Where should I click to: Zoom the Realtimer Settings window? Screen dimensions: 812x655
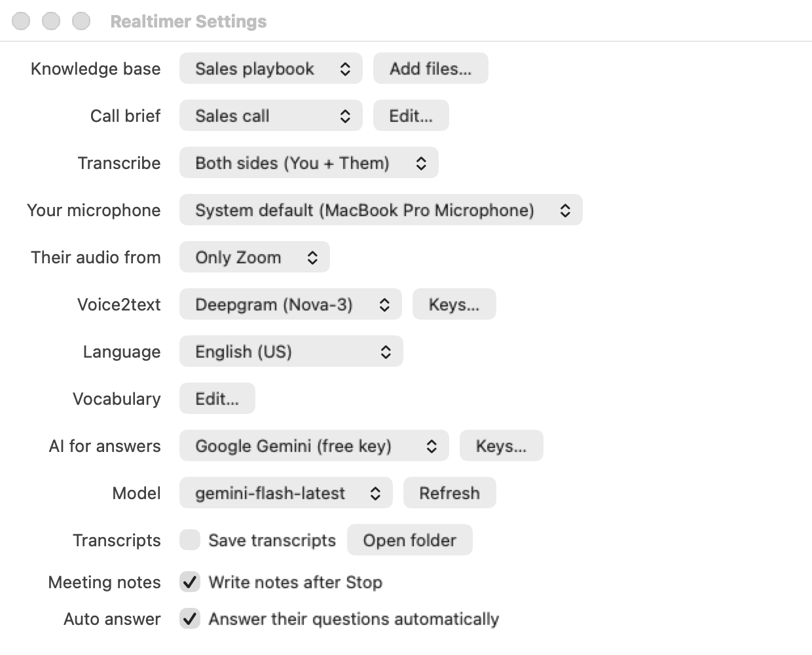(81, 22)
